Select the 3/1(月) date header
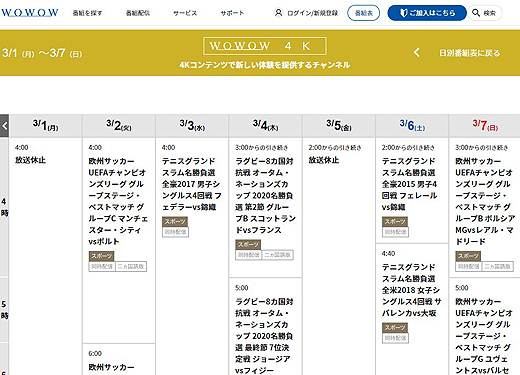 coord(46,126)
